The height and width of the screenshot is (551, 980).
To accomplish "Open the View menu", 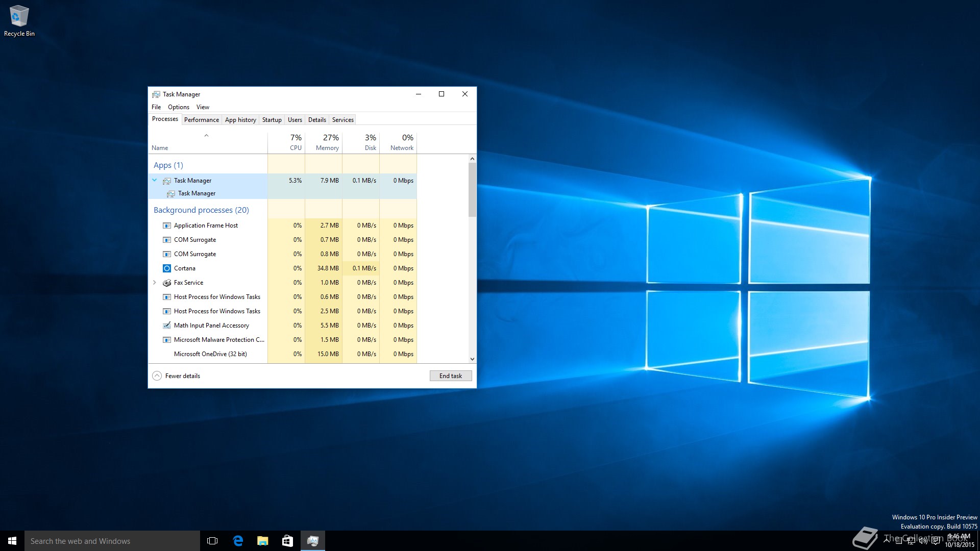I will 203,107.
